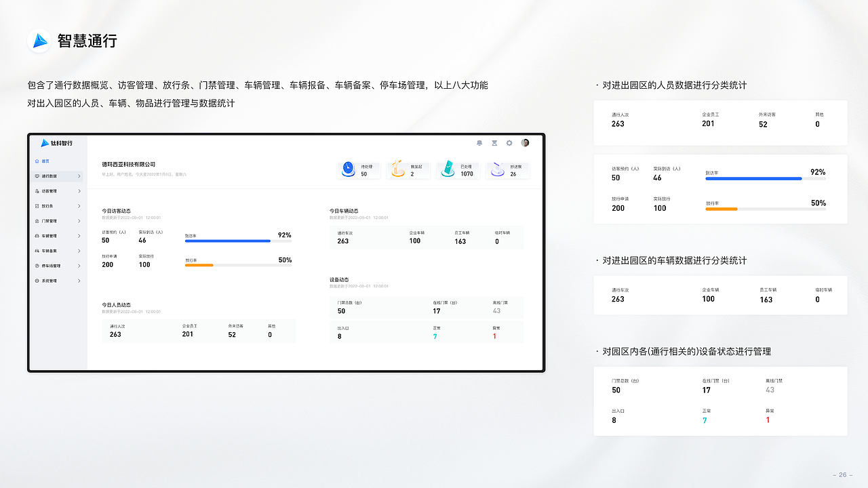The image size is (868, 488).
Task: Click 放行申请 value 200 in the dashboard
Action: point(108,265)
